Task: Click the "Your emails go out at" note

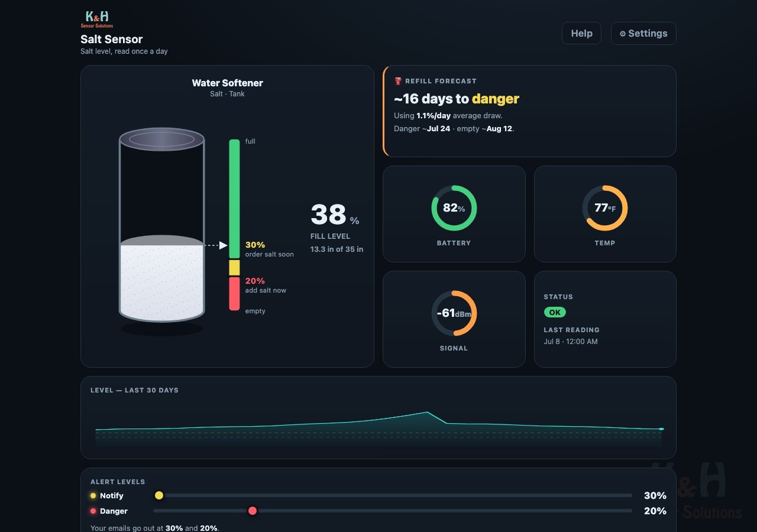Action: pos(155,528)
